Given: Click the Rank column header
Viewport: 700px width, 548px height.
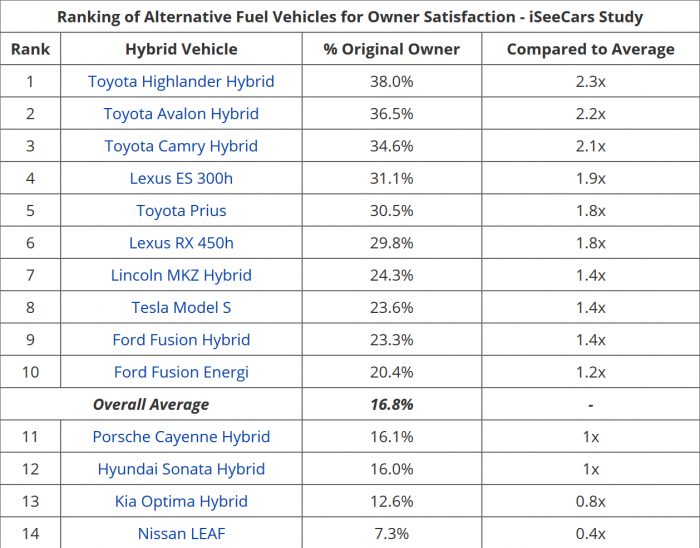Looking at the screenshot, I should (x=30, y=49).
